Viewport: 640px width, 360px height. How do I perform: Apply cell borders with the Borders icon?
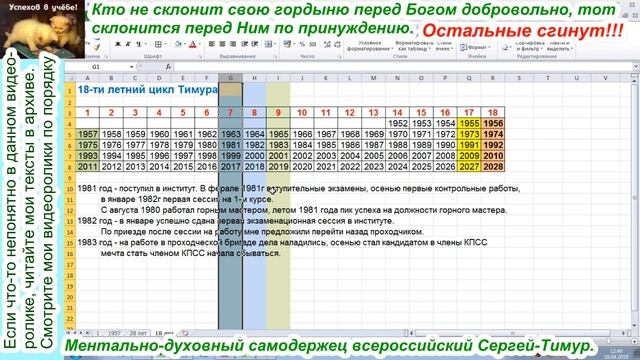point(158,44)
